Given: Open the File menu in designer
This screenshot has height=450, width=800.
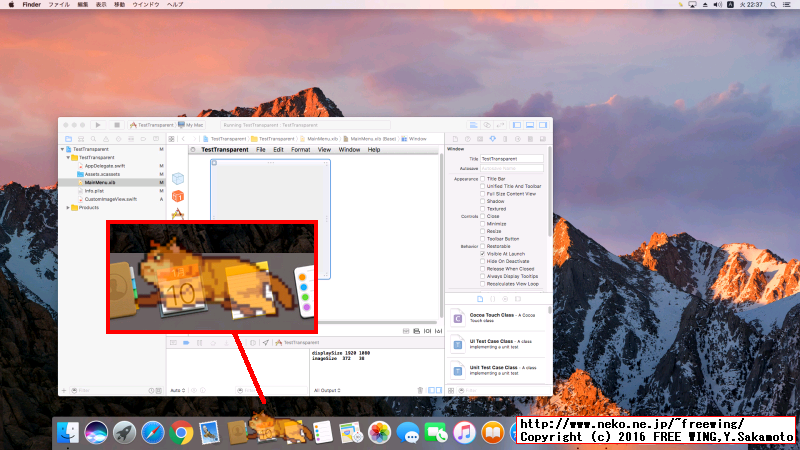Looking at the screenshot, I should click(261, 149).
